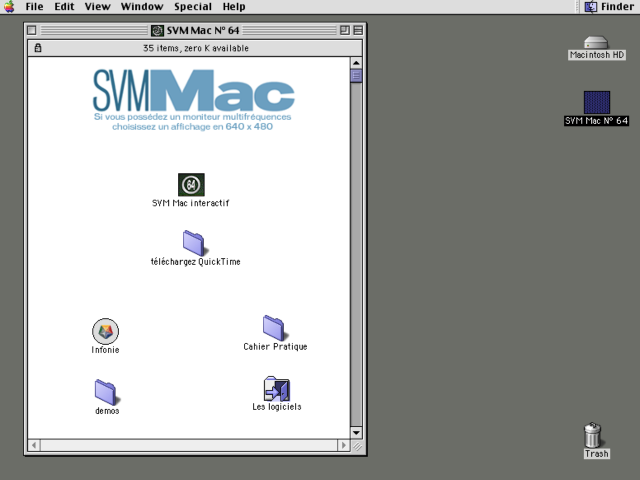Select the SVM Mac N° 64 desktop disc icon
Screen dimensions: 640x480
tap(597, 102)
